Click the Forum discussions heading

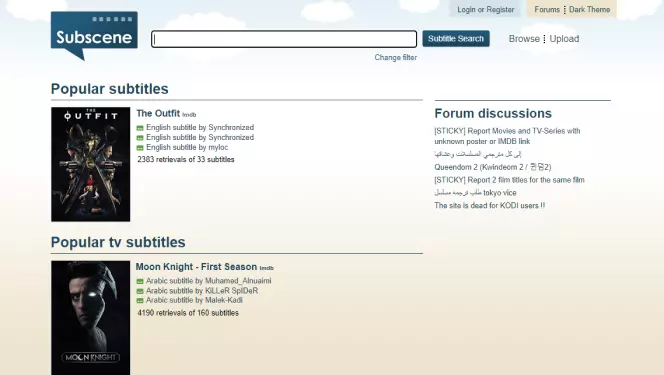[493, 113]
